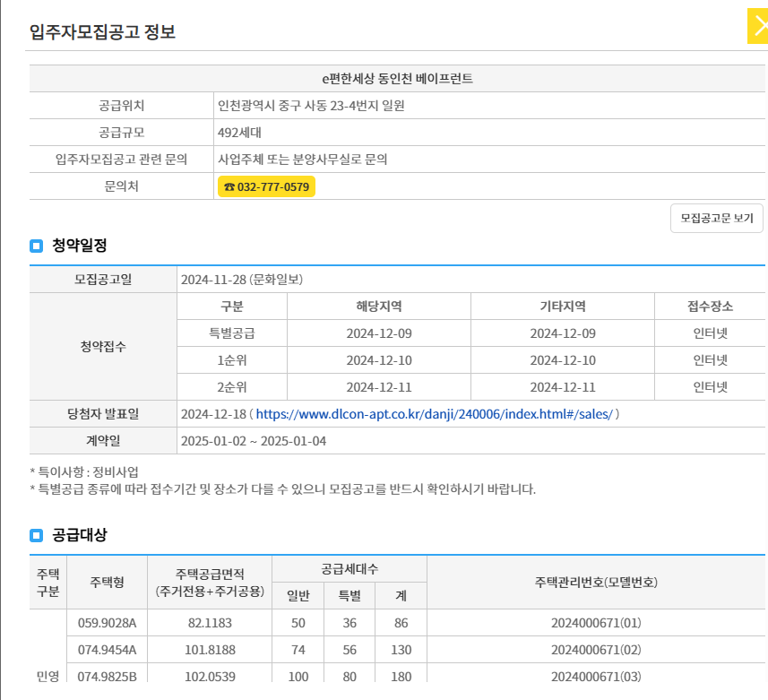Click housing type 074.9454A

point(107,650)
